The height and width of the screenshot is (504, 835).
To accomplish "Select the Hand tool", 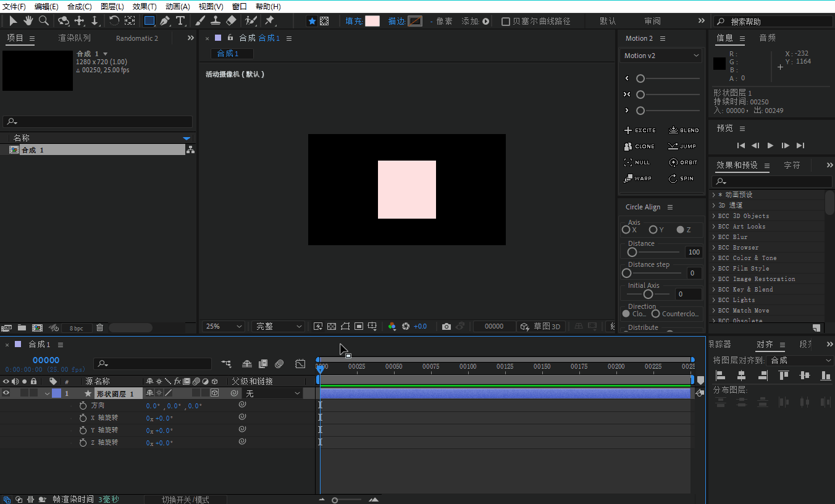I will coord(28,21).
